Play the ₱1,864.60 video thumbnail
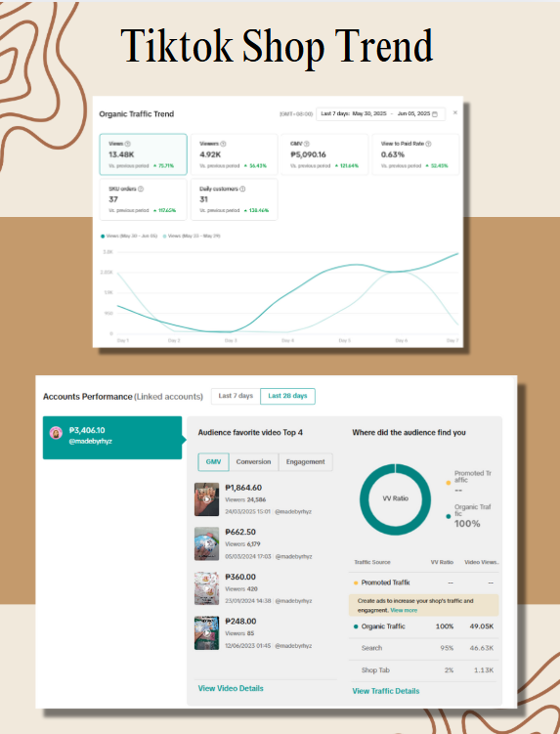The image size is (560, 734). tap(206, 499)
